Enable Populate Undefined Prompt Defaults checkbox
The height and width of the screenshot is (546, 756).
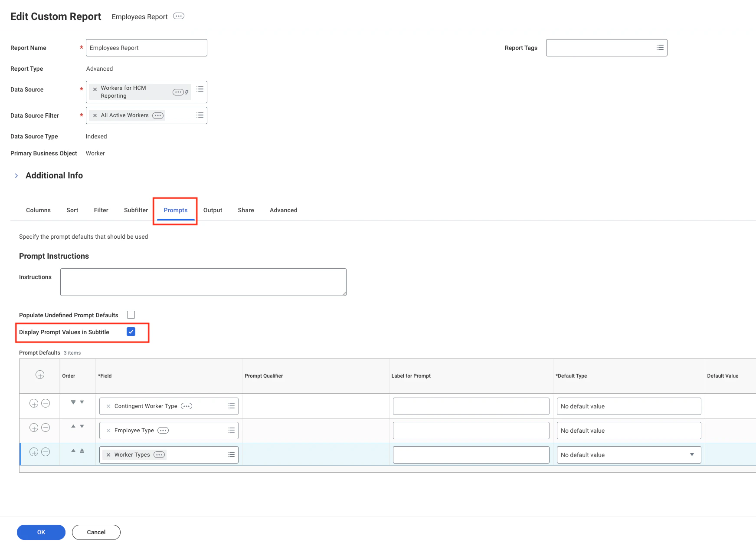click(131, 315)
